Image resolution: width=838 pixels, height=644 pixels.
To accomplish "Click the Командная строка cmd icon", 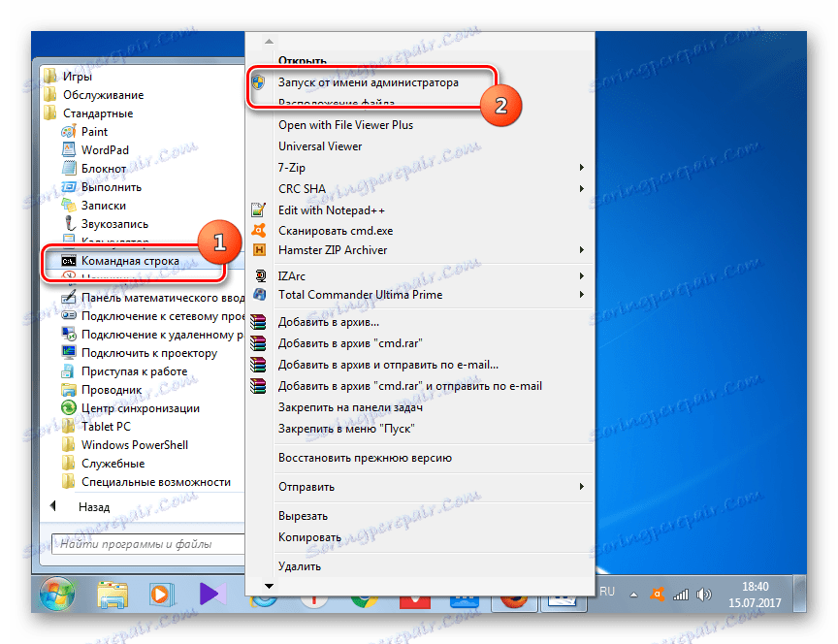I will coord(69,261).
